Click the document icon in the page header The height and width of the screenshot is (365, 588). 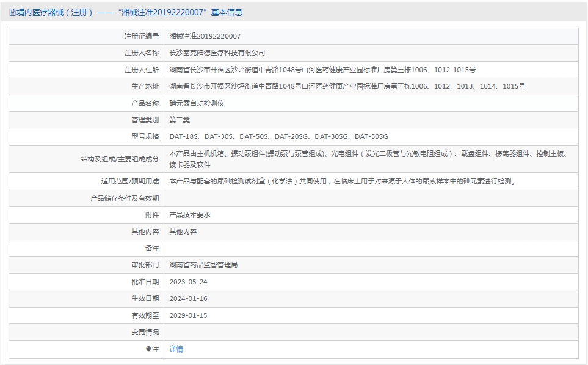[x=11, y=12]
